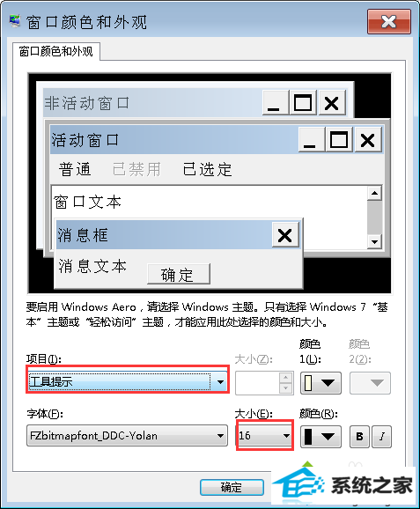Click the bottom 确定 confirm button
This screenshot has height=509, width=420.
click(x=232, y=487)
